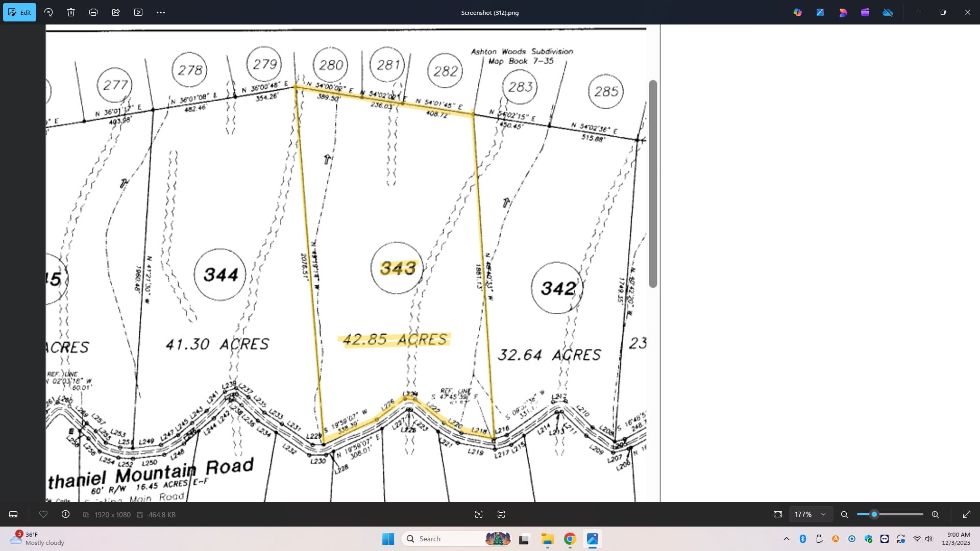Enter full screen mode

pyautogui.click(x=966, y=514)
